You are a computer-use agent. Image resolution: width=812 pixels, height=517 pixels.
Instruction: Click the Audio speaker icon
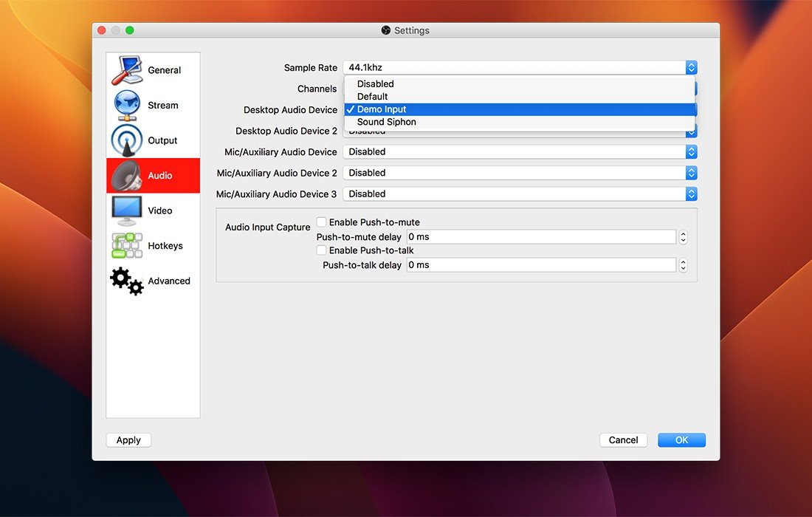click(127, 176)
